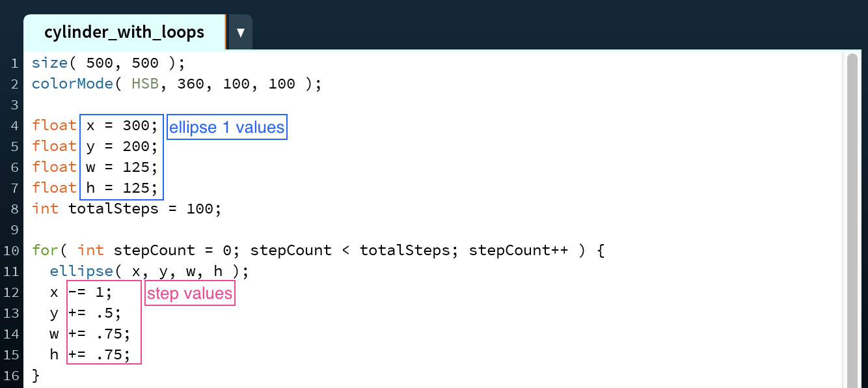Select the cylinder_with_loops tab
The height and width of the screenshot is (388, 868).
point(124,33)
